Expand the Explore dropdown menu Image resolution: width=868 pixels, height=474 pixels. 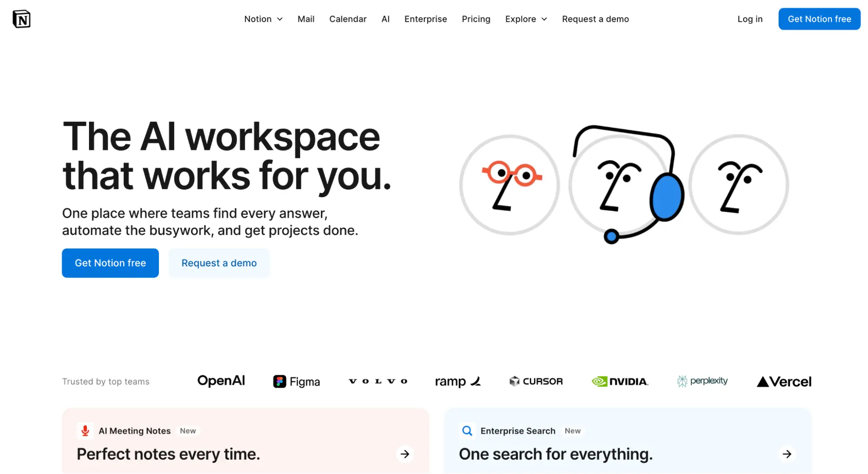525,19
